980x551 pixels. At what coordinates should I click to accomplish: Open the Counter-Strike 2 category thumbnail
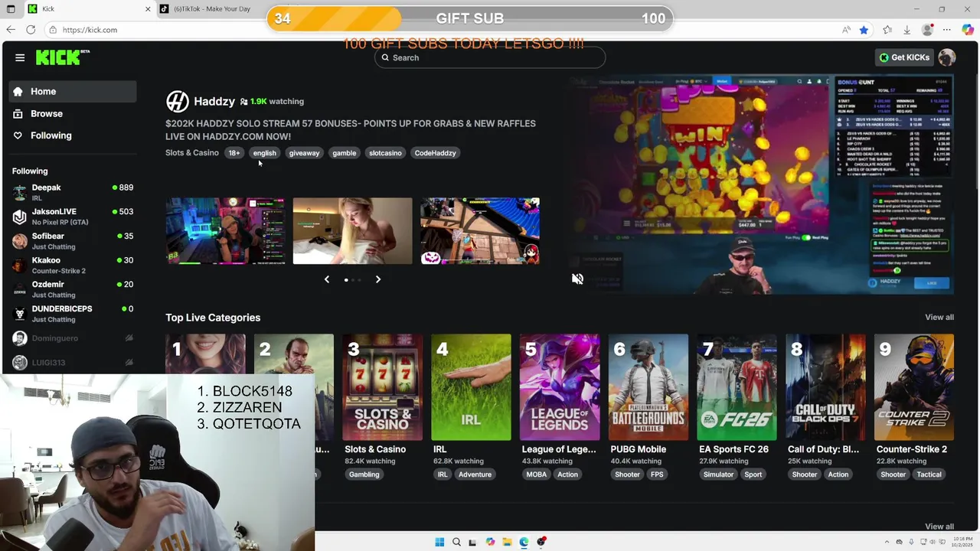[x=914, y=387]
